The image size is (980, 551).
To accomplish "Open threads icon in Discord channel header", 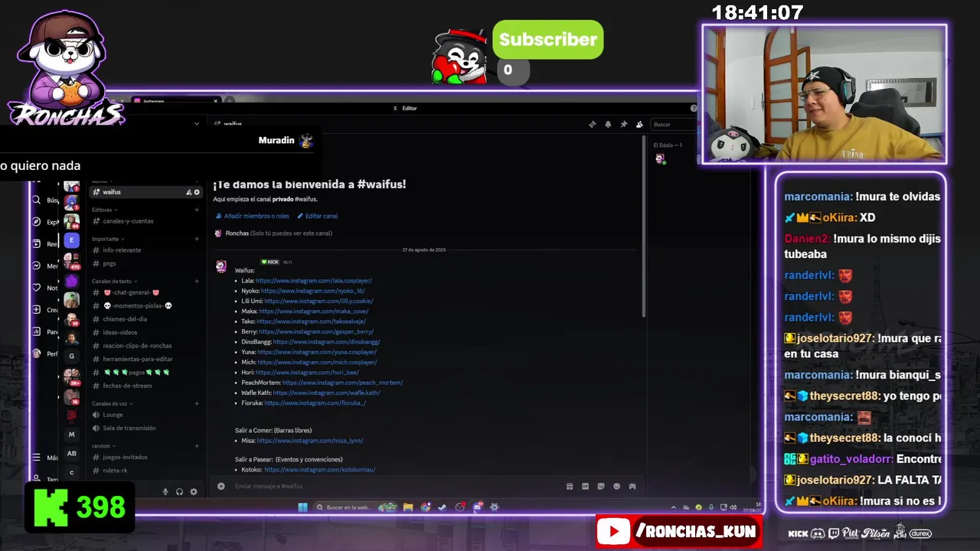I will [x=592, y=124].
